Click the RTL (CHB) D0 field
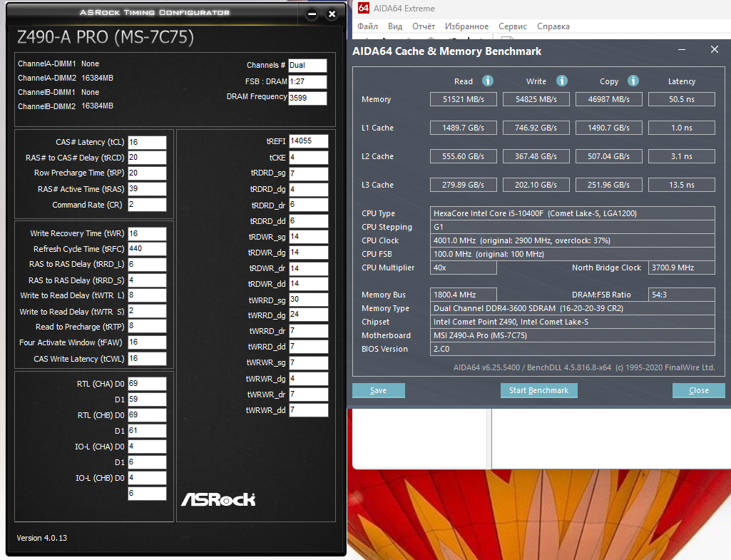Image resolution: width=731 pixels, height=560 pixels. click(147, 415)
